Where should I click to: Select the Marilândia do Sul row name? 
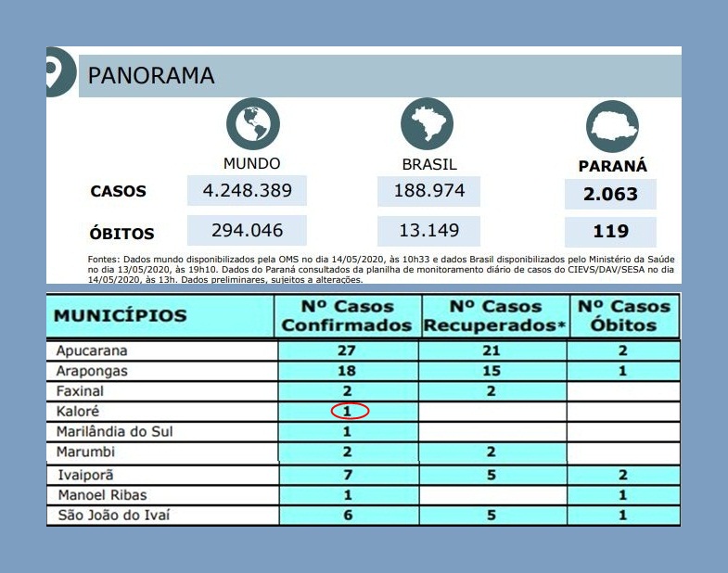(115, 432)
